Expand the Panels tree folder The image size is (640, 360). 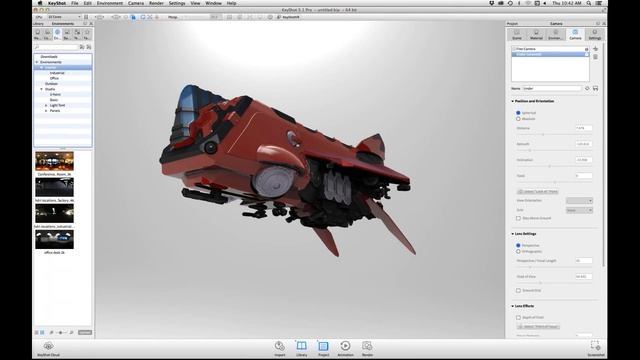(x=46, y=111)
